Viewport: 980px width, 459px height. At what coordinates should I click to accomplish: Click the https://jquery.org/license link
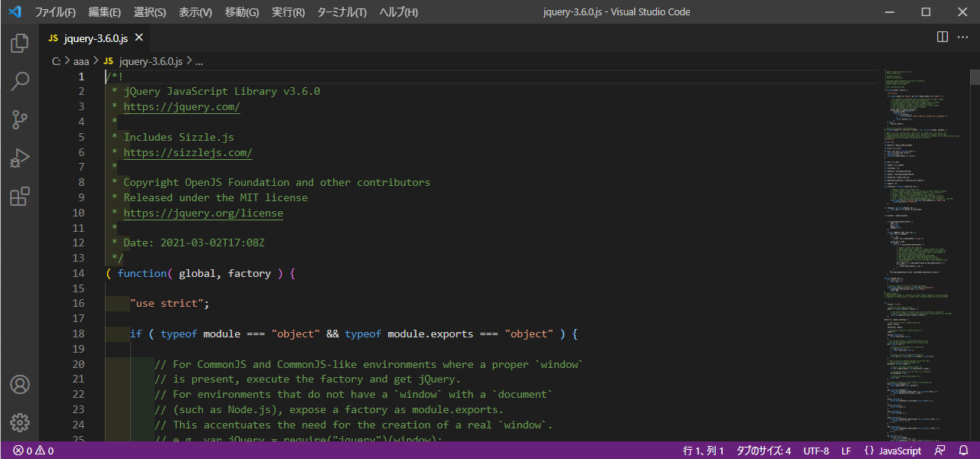[203, 213]
